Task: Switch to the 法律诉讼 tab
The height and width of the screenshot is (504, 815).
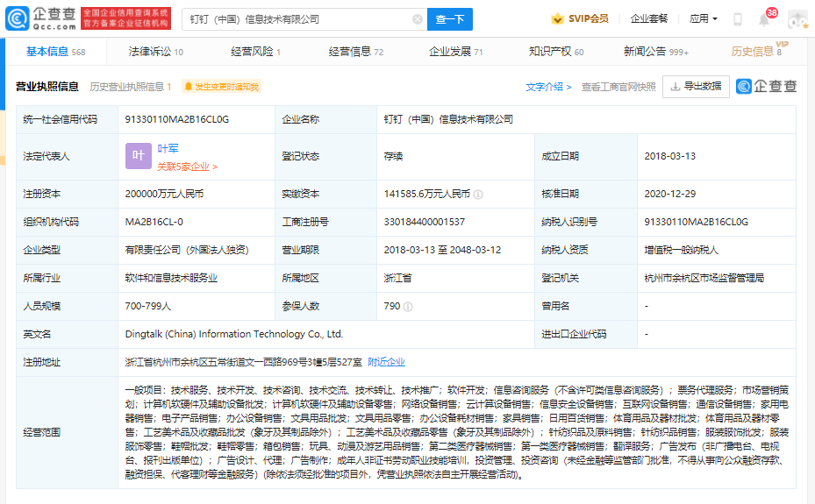Action: [156, 52]
